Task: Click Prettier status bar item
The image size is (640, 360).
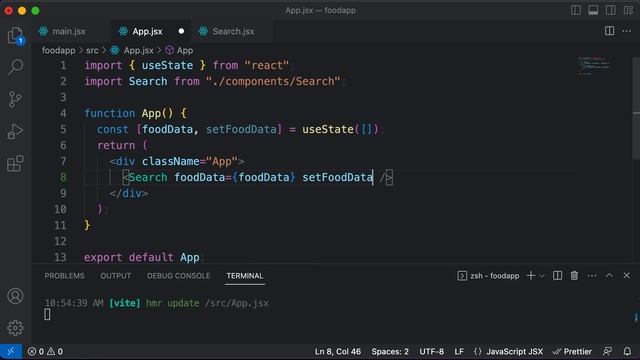Action: point(572,351)
